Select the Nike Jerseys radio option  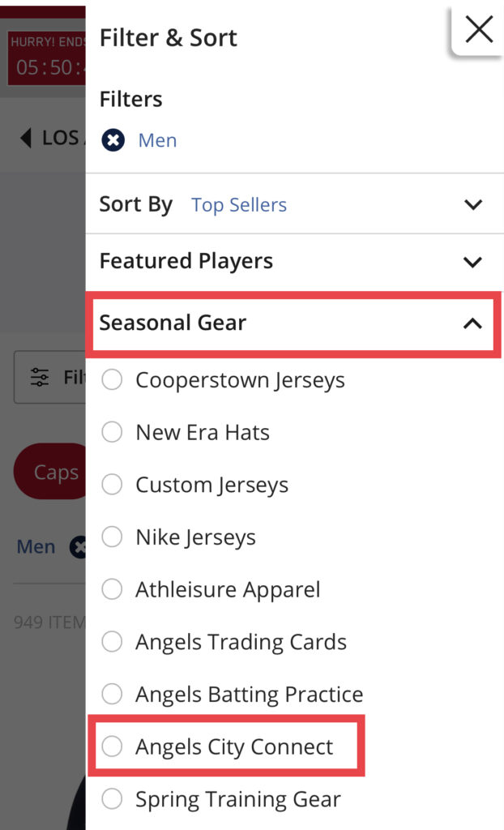click(112, 537)
